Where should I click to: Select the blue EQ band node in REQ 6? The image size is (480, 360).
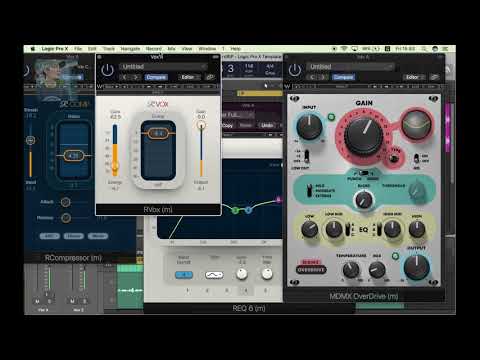coord(248,210)
